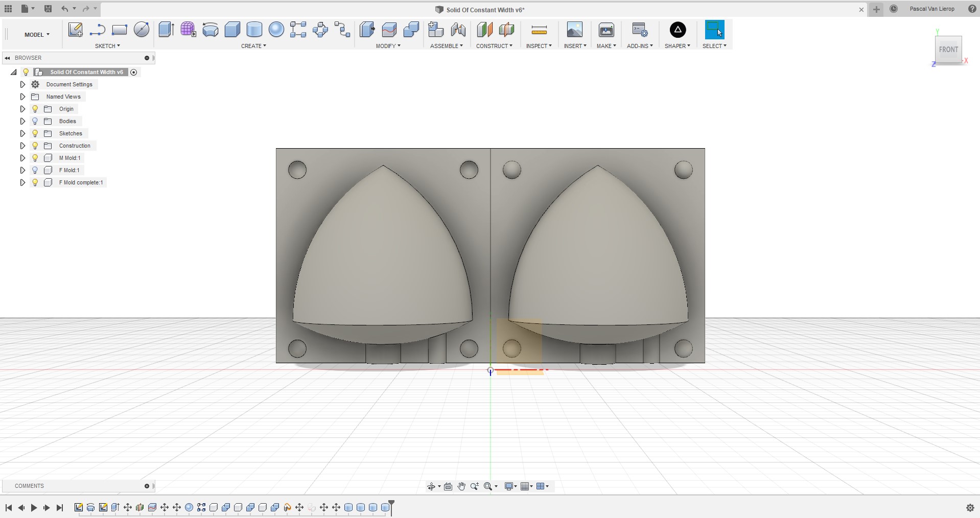The image size is (980, 518).
Task: Open the ASSEMBLE menu
Action: pyautogui.click(x=447, y=46)
